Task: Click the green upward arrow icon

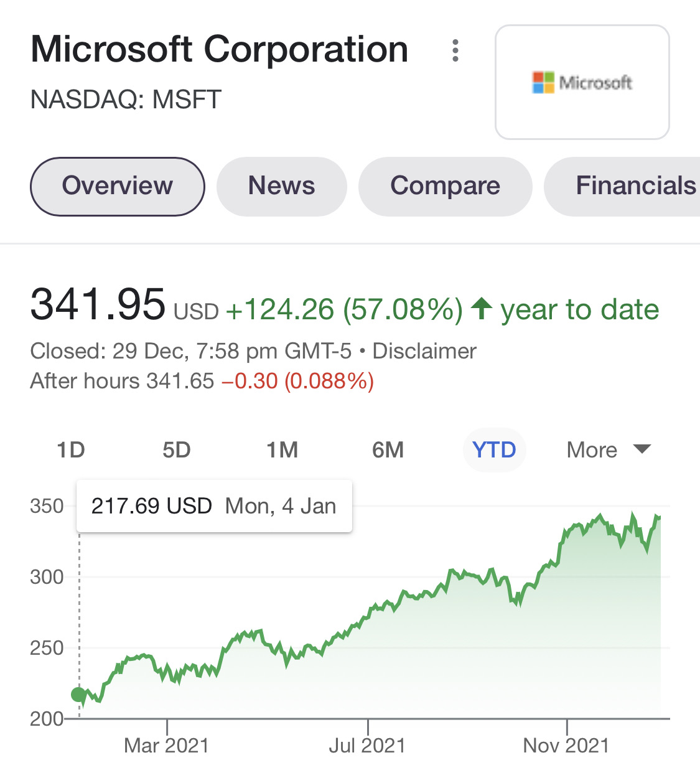Action: 482,309
